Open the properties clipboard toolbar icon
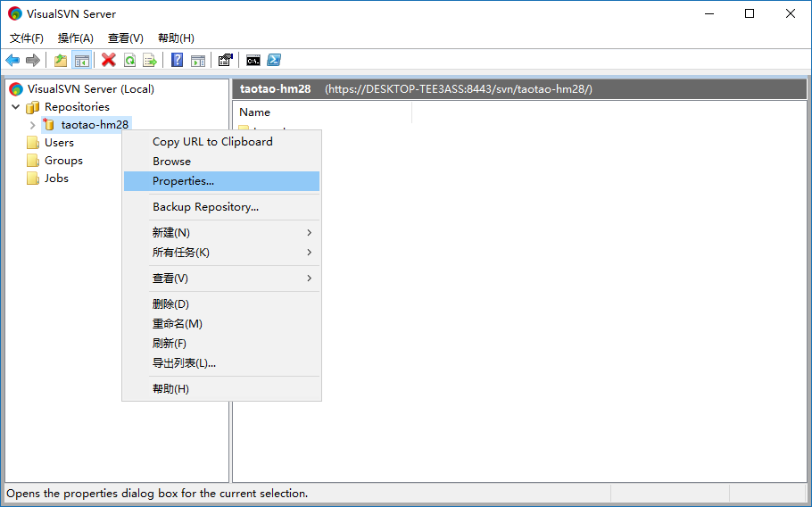The width and height of the screenshot is (812, 507). point(225,60)
